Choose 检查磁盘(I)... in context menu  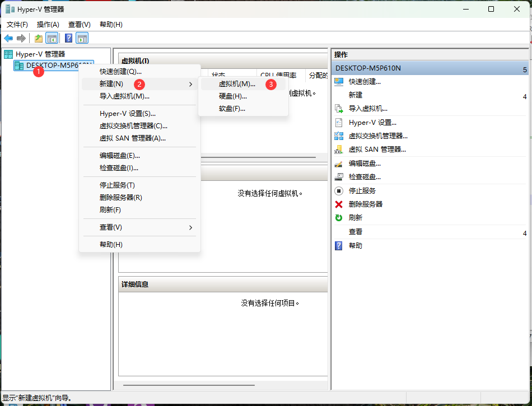point(139,168)
